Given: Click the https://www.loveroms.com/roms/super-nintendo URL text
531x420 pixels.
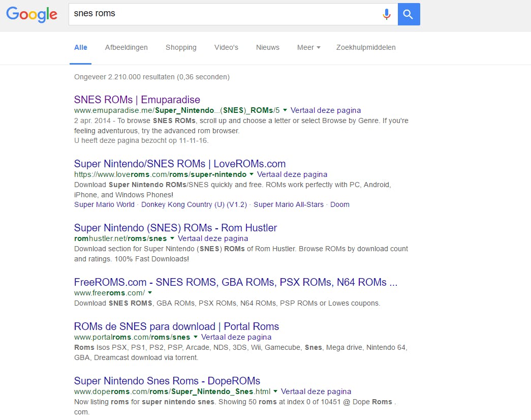Looking at the screenshot, I should [160, 174].
